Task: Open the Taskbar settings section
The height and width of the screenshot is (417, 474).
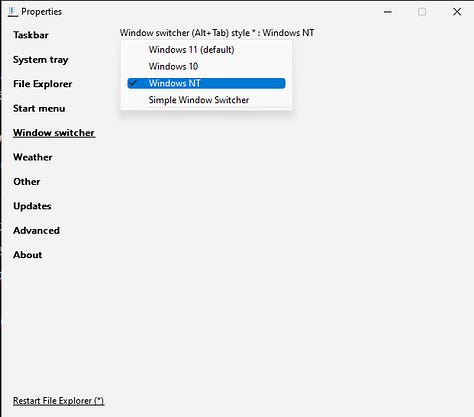Action: pyautogui.click(x=31, y=35)
